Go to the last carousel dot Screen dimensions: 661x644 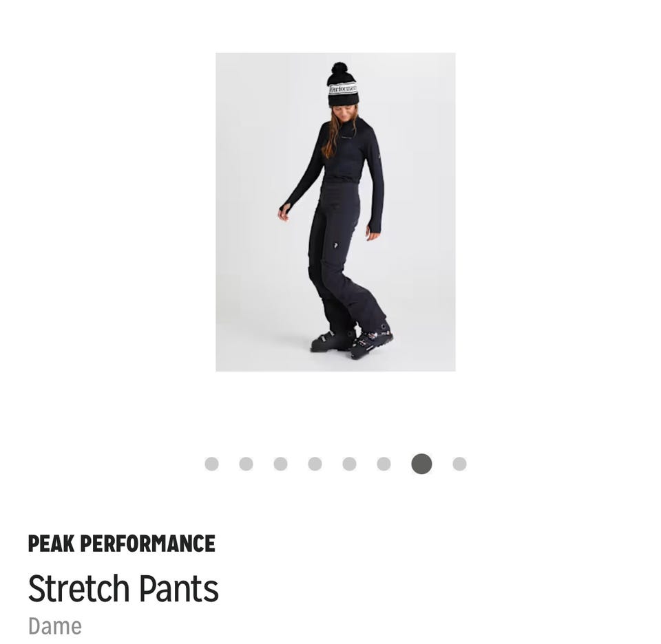459,464
